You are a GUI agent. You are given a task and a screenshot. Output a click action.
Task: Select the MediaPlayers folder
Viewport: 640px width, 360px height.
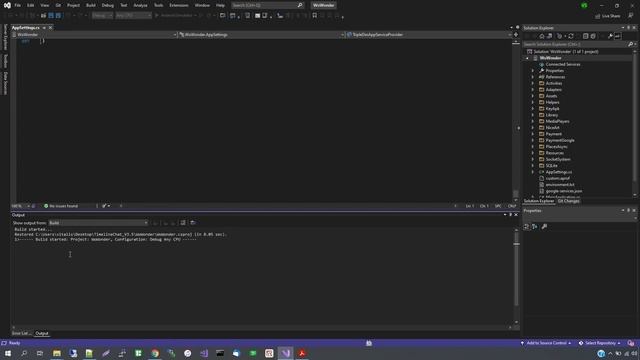[x=557, y=121]
